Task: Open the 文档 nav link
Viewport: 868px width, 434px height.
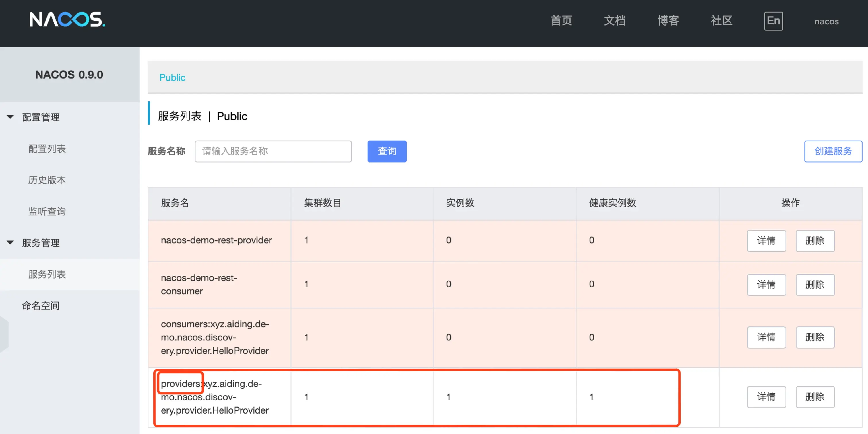Action: pyautogui.click(x=615, y=21)
